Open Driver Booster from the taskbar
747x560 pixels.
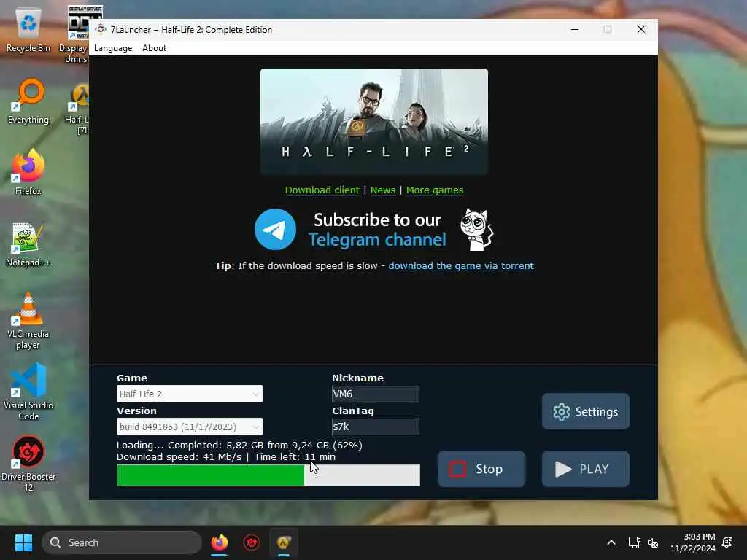[x=252, y=542]
